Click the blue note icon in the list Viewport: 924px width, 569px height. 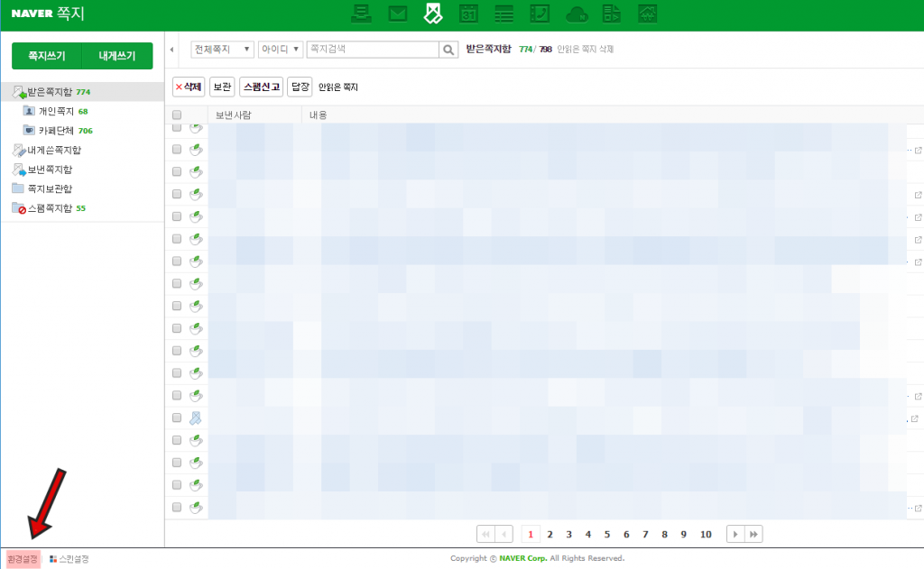point(196,418)
